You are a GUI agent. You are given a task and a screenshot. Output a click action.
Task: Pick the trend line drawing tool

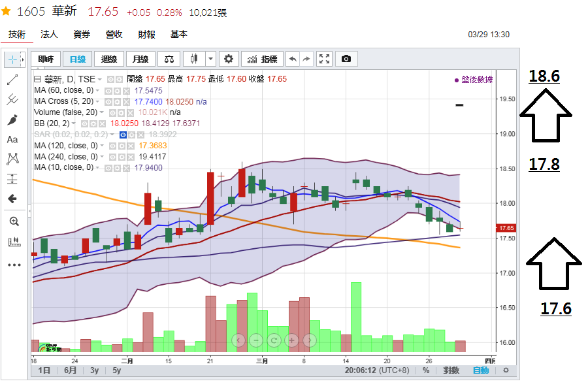12,80
